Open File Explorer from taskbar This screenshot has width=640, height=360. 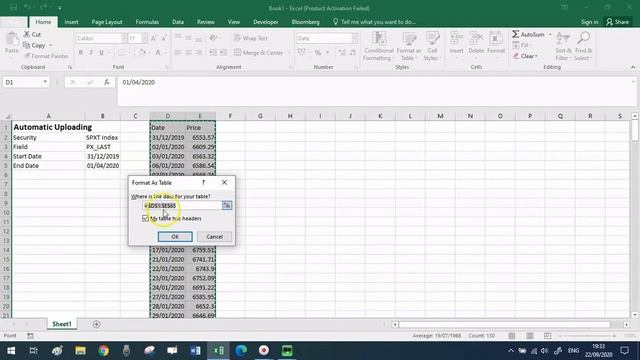pos(80,351)
